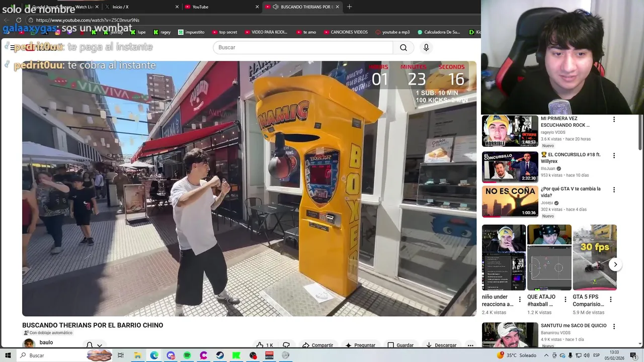Click the baulo channel avatar

point(29,344)
